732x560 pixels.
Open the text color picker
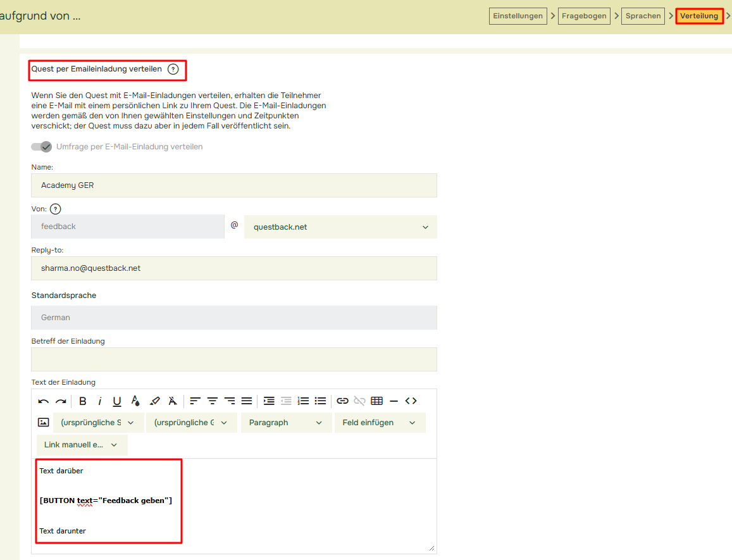point(135,401)
